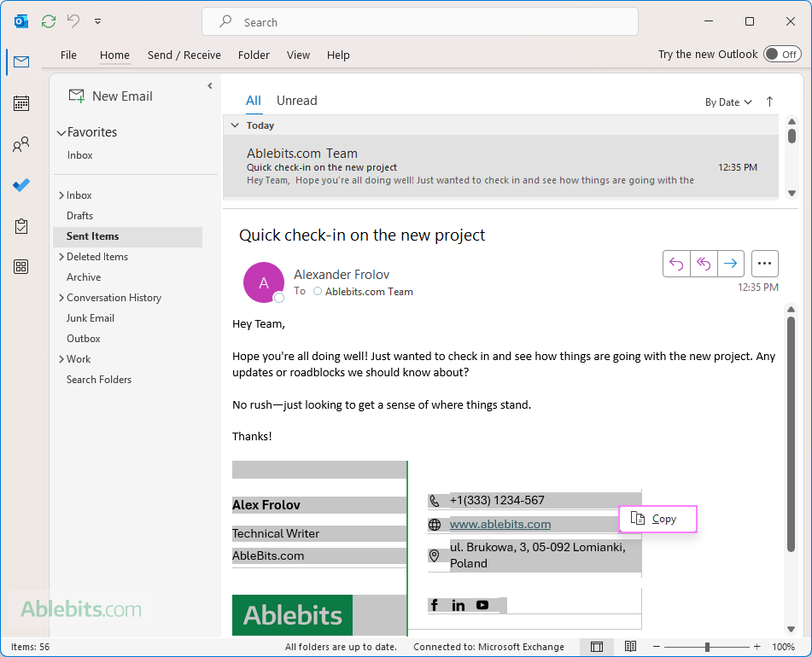Switch to Reading view in the status bar

[x=630, y=647]
